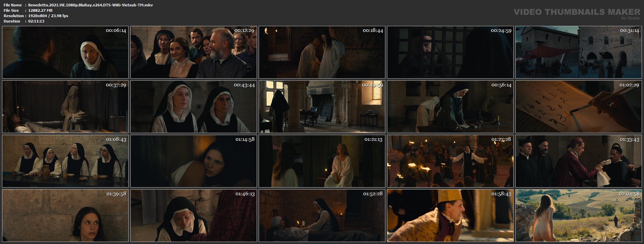Open the clergy thumbnail at 01:33:43
Viewport: 644px width, 244px height.
578,161
